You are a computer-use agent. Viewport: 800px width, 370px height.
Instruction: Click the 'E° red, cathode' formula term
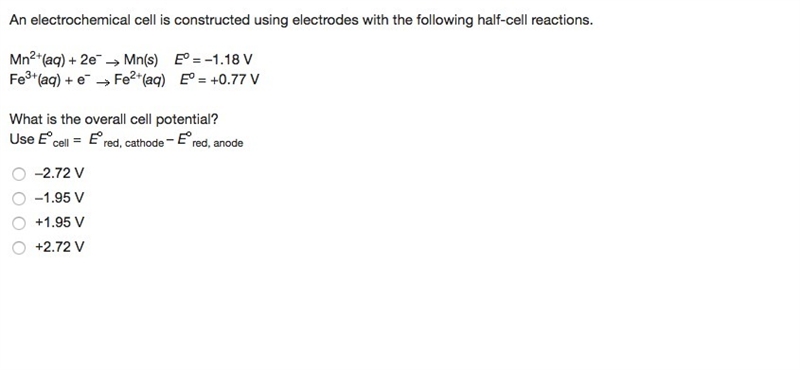(x=127, y=140)
